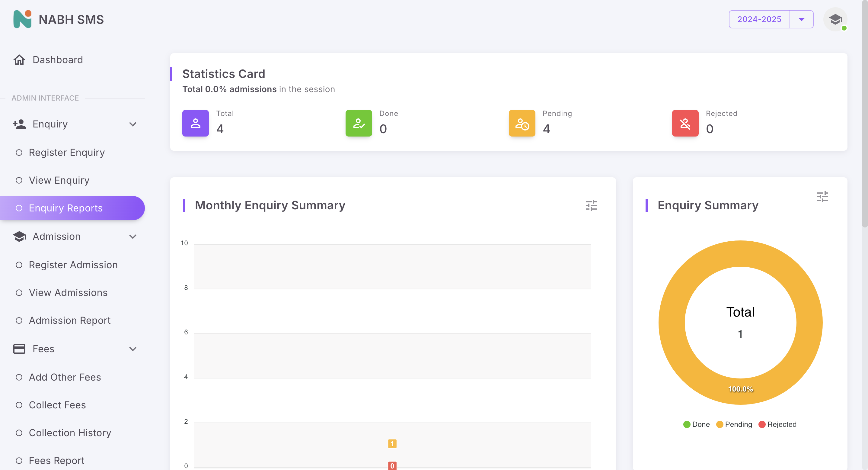Screen dimensions: 868x470
Task: Toggle the Done legend in Enquiry Summary
Action: [696, 424]
